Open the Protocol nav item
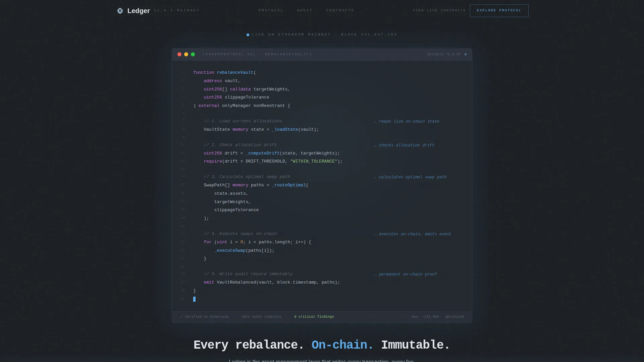Viewport: 644px width, 362px height. [271, 10]
